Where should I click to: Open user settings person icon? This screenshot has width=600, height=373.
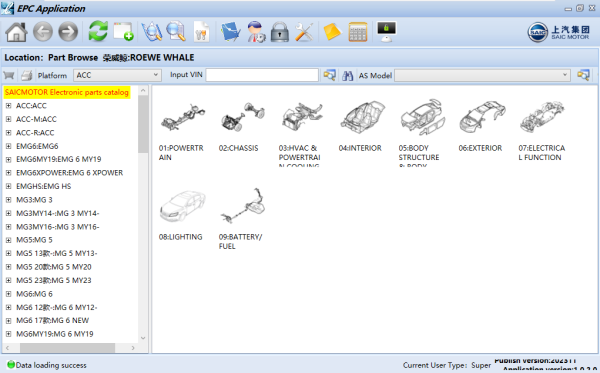tap(256, 32)
